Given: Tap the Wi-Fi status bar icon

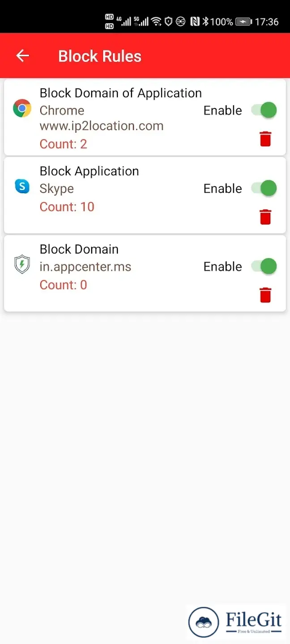Looking at the screenshot, I should pyautogui.click(x=156, y=21).
